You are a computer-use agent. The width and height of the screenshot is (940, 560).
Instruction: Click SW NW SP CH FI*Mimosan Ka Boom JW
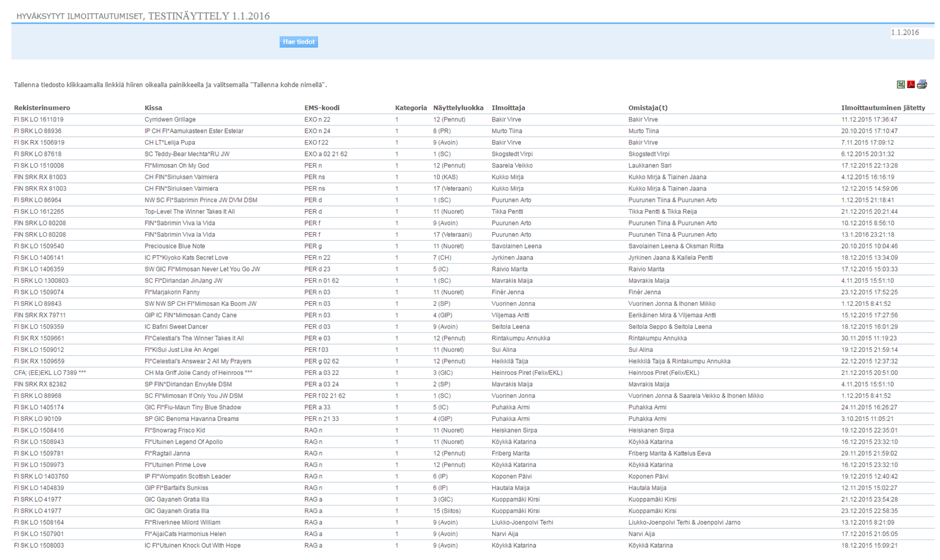[201, 304]
